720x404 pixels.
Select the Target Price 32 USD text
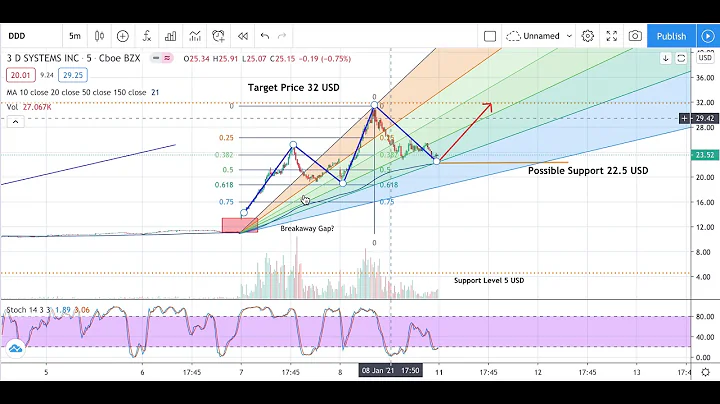tap(294, 87)
